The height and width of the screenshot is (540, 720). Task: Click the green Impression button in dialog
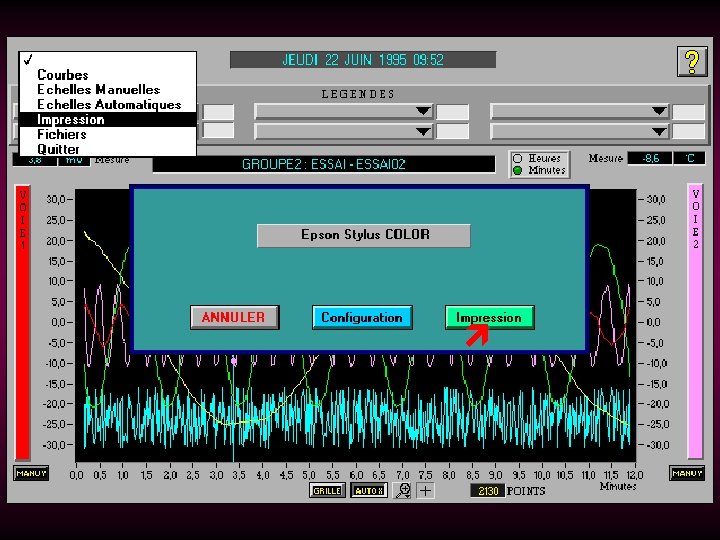coord(489,317)
